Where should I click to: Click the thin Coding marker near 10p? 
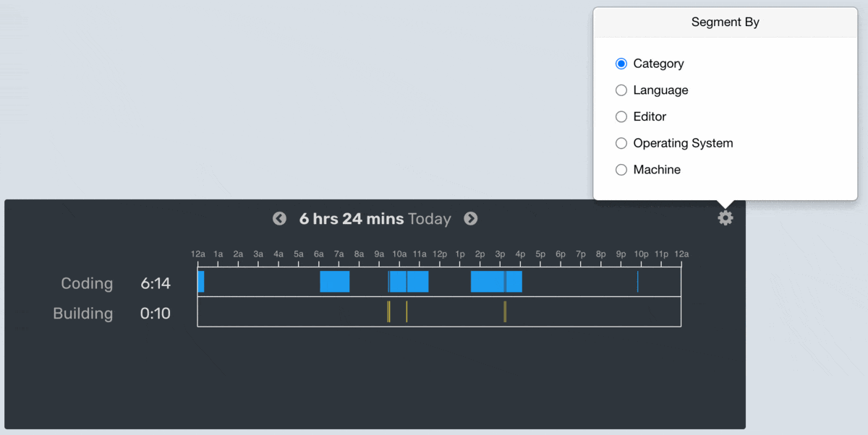pos(638,282)
